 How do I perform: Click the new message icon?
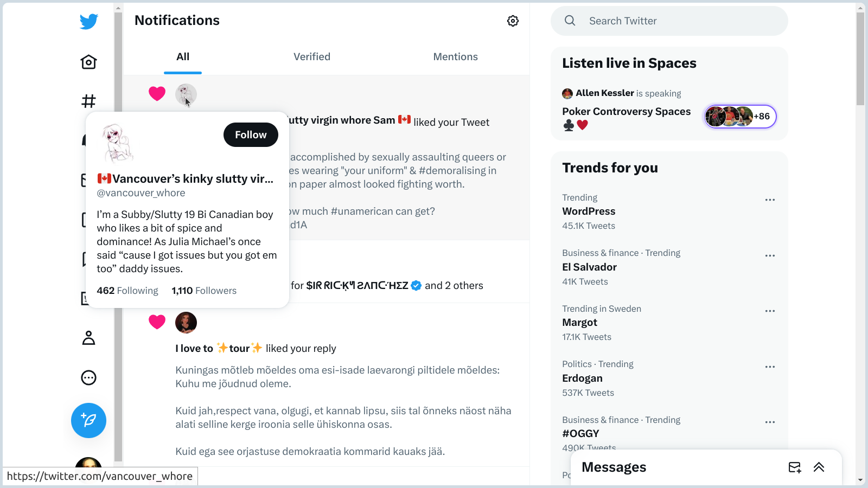794,467
